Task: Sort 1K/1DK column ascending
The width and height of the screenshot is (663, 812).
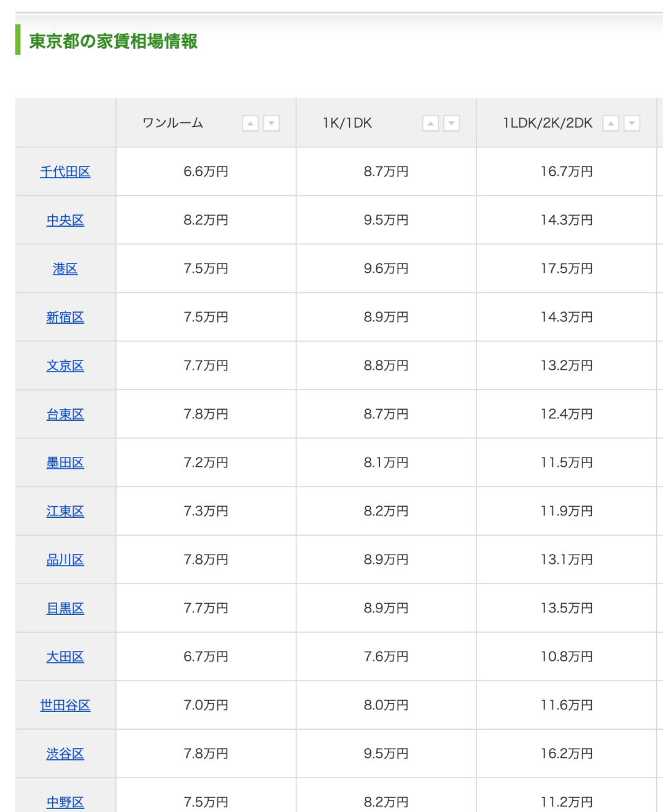Action: coord(431,123)
